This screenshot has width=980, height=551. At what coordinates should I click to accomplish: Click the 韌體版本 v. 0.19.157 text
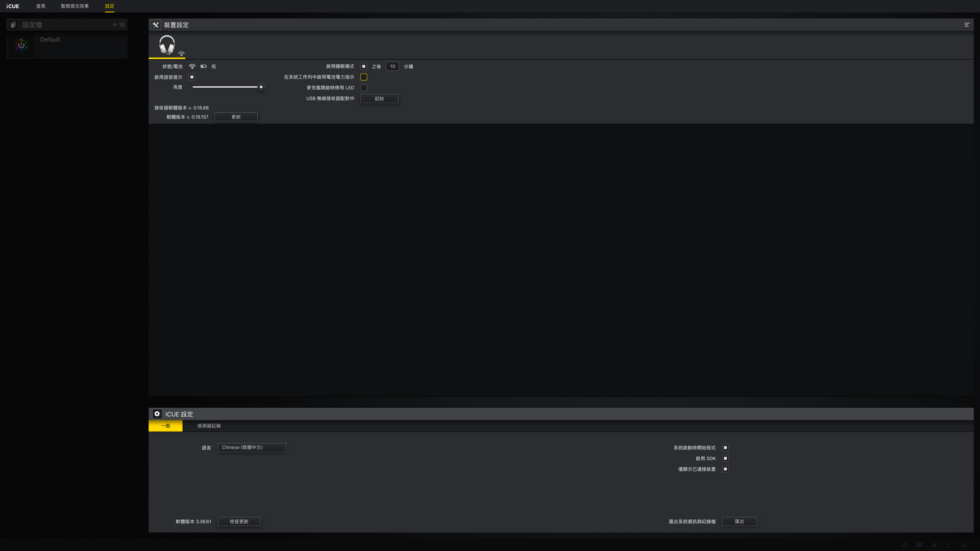(187, 117)
